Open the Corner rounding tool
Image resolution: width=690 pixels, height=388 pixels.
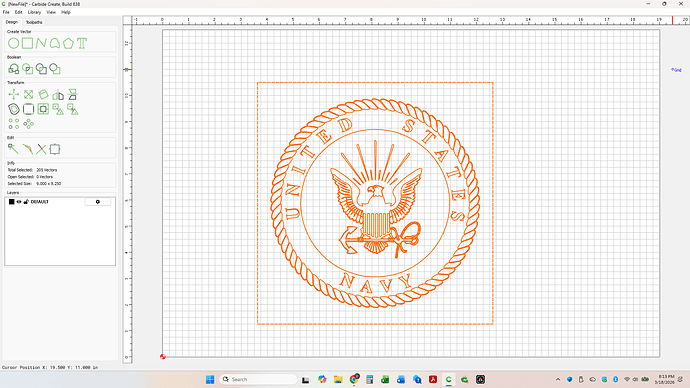(29, 109)
